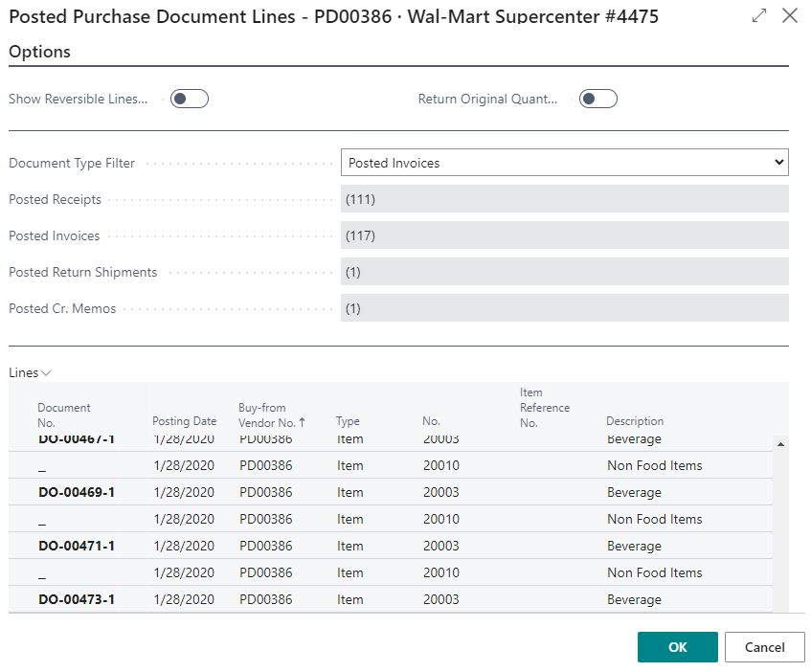The image size is (811, 672).
Task: Select document DO-00473-1 row
Action: tap(77, 599)
